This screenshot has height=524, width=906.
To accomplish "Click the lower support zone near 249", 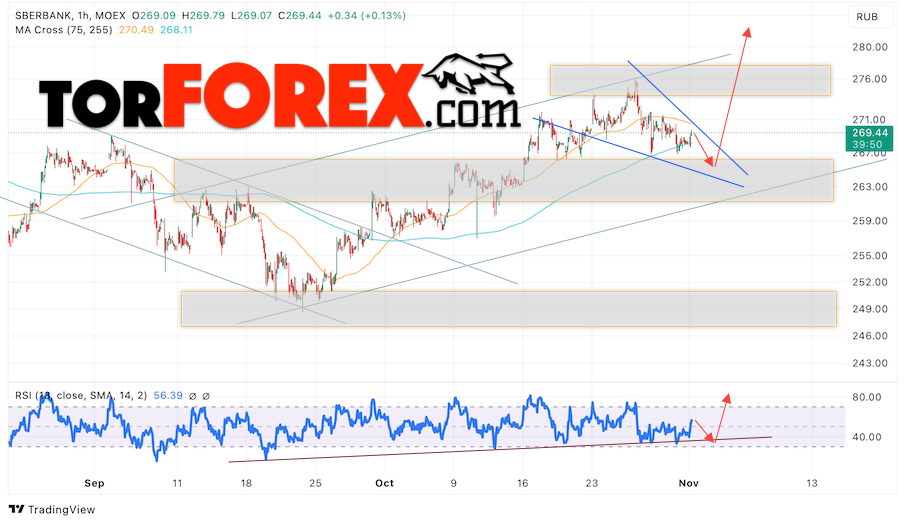I will pyautogui.click(x=508, y=309).
